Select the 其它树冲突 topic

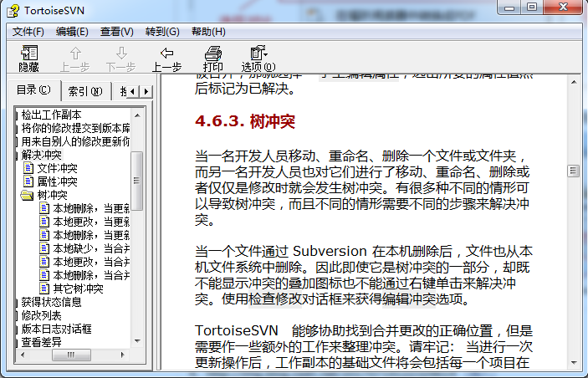coord(78,289)
